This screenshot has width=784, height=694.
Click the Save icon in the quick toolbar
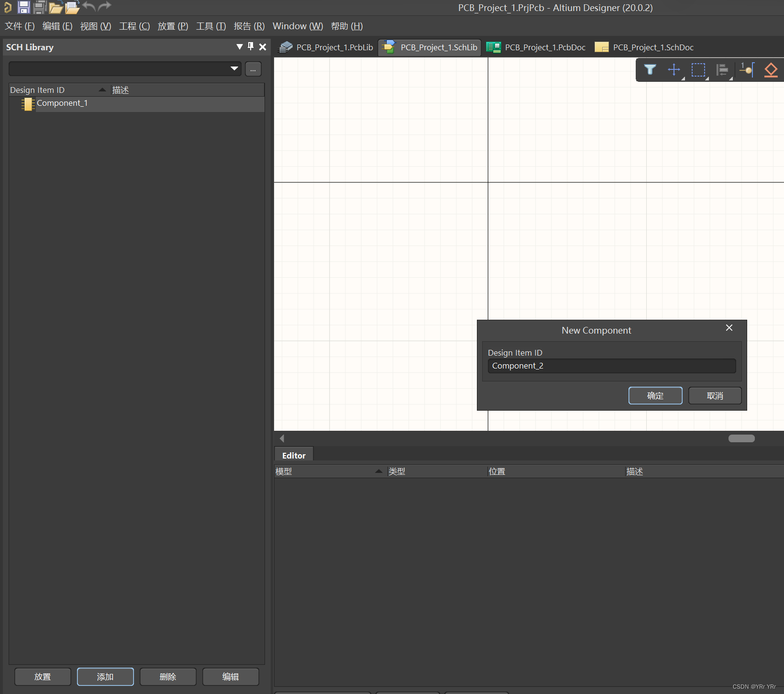[x=23, y=7]
